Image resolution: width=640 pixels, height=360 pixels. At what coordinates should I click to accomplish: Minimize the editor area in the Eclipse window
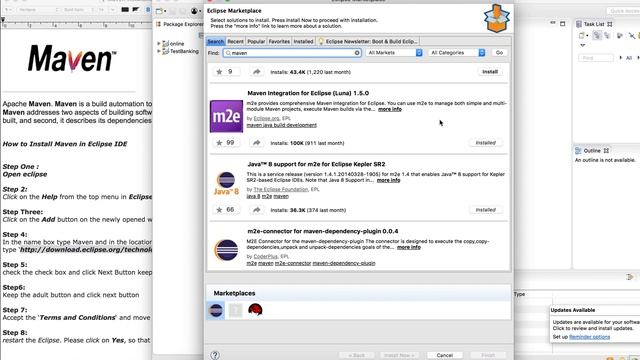click(x=553, y=23)
